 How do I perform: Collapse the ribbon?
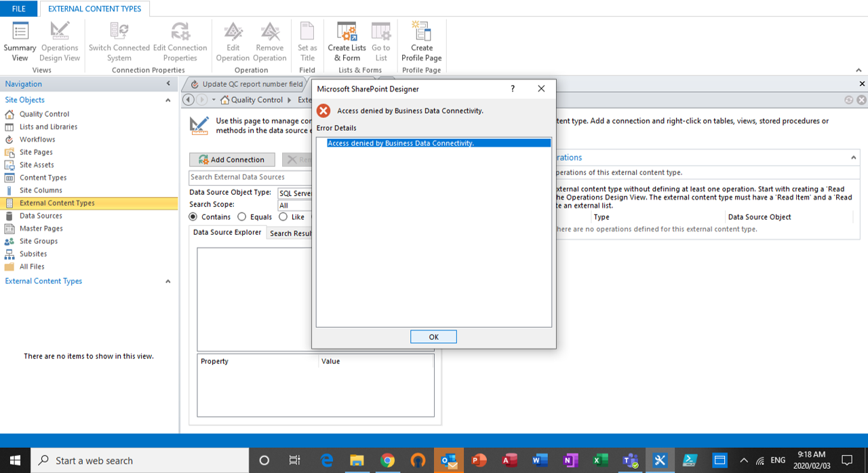click(859, 71)
